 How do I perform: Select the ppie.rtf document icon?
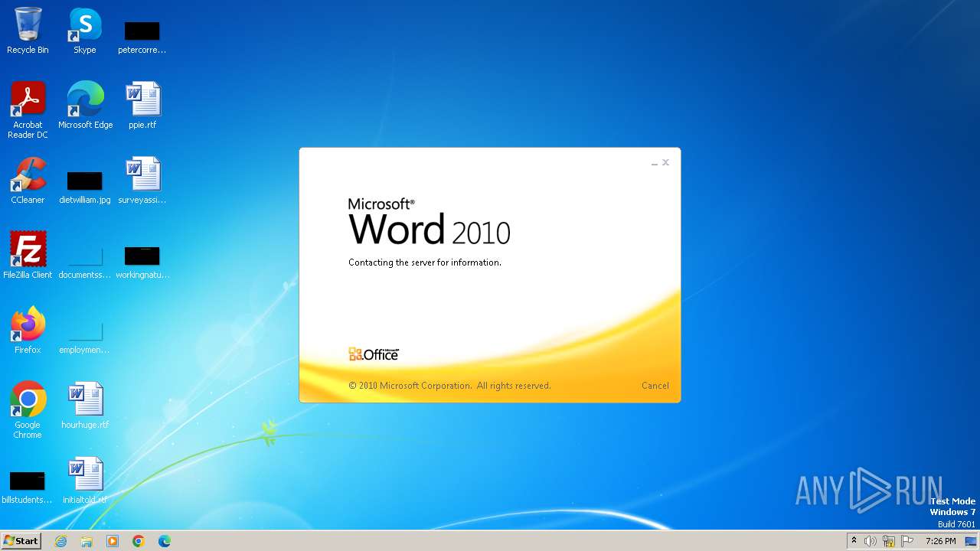[x=142, y=106]
